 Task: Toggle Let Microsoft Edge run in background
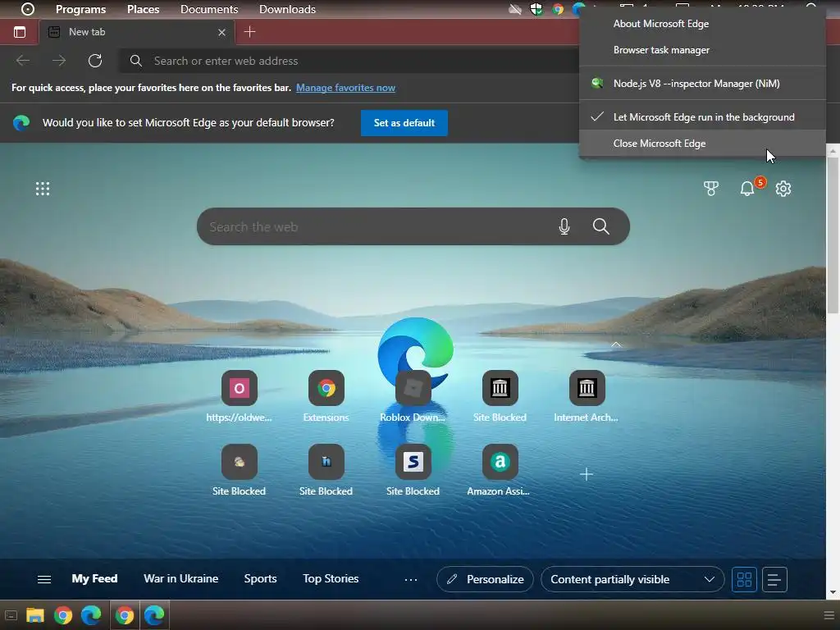coord(702,116)
